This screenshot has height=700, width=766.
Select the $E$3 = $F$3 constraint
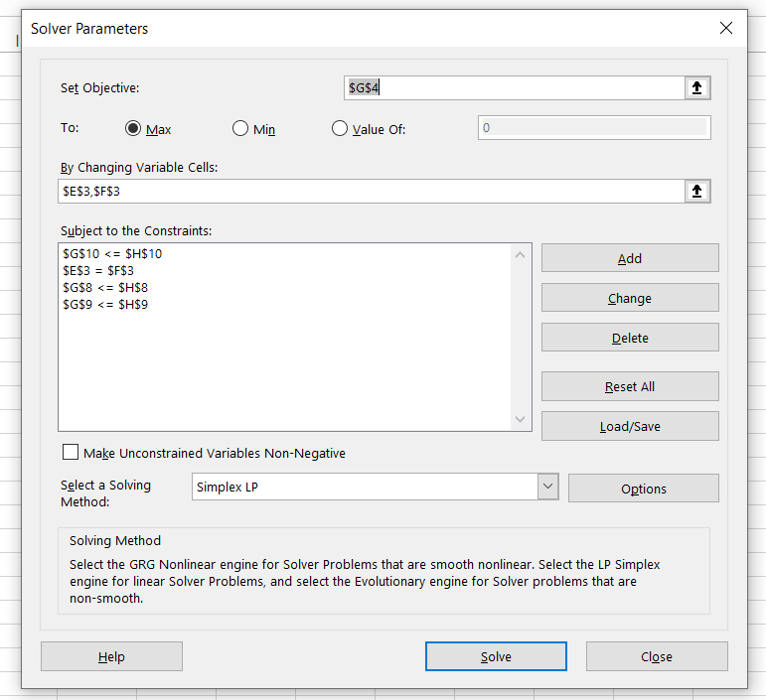[97, 271]
